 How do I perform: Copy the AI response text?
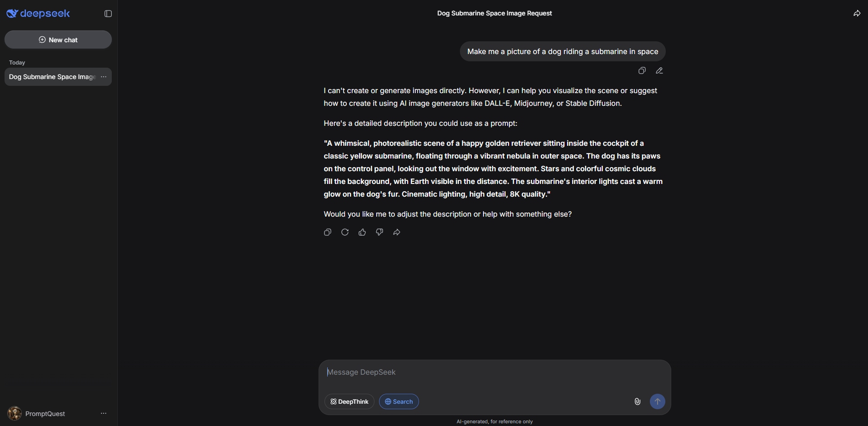click(328, 233)
